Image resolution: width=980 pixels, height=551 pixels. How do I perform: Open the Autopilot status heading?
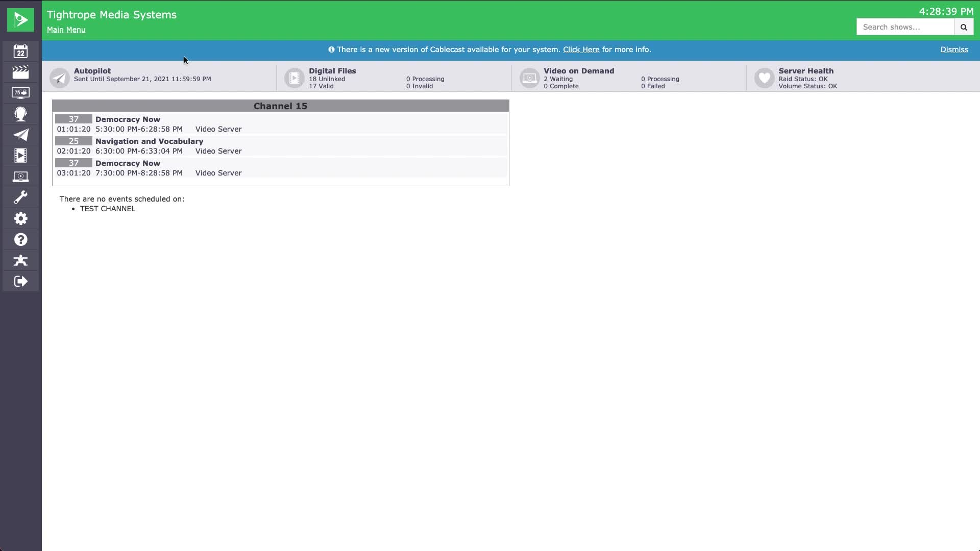click(x=92, y=71)
